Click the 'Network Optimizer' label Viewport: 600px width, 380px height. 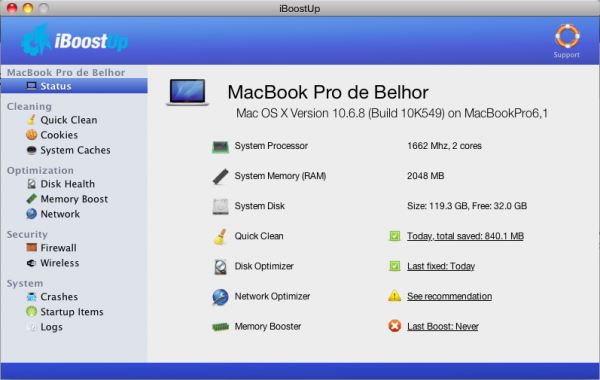[272, 296]
